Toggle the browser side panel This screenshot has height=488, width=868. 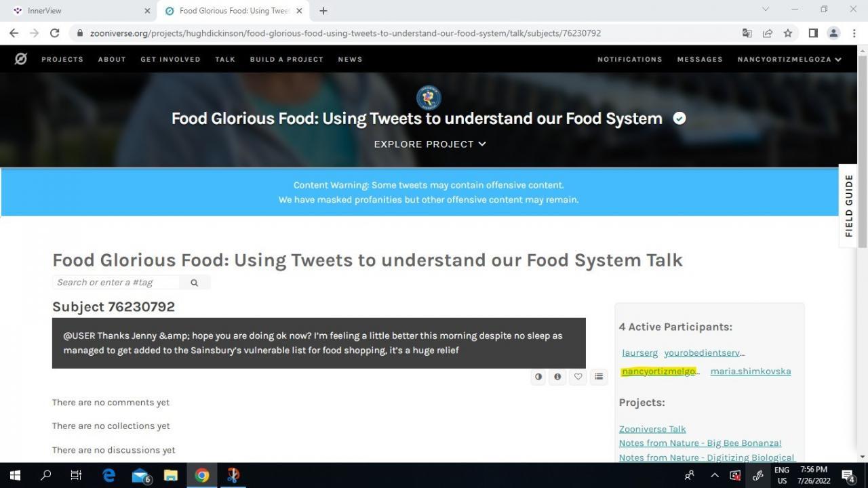[813, 33]
